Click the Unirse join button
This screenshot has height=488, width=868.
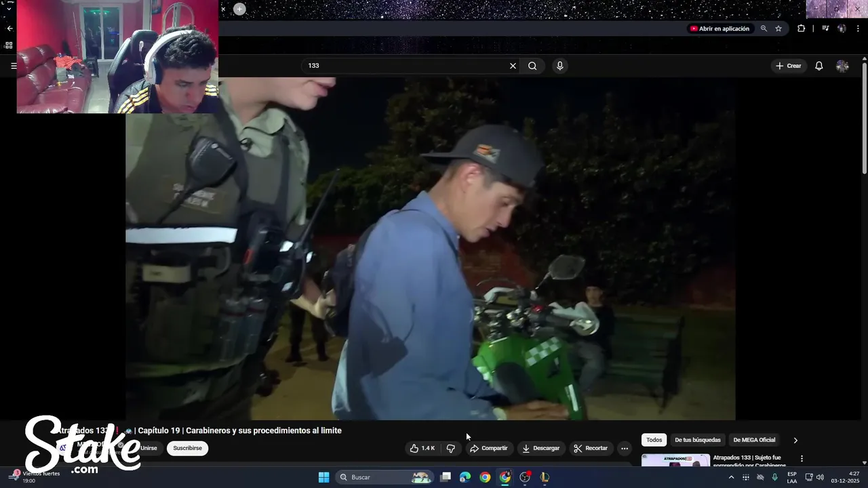coord(149,448)
